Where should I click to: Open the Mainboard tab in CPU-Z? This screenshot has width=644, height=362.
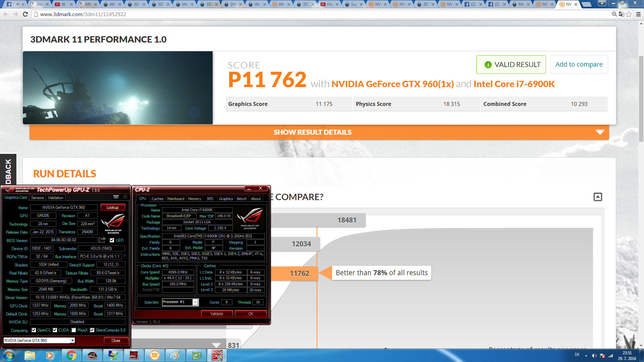(176, 199)
